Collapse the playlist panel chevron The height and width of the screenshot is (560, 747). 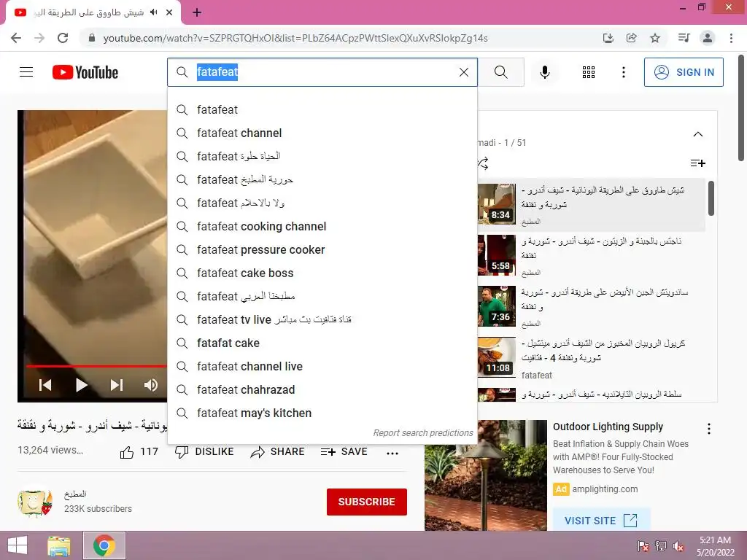[697, 134]
